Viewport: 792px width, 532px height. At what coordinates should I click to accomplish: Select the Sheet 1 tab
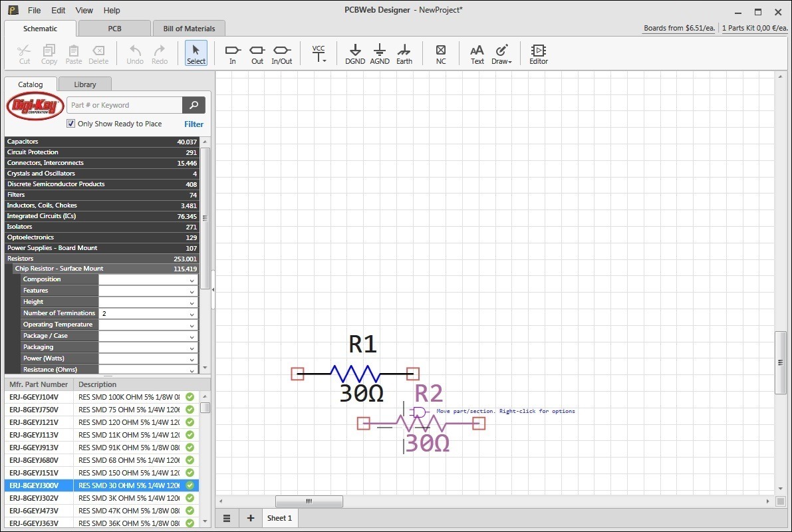coord(279,518)
